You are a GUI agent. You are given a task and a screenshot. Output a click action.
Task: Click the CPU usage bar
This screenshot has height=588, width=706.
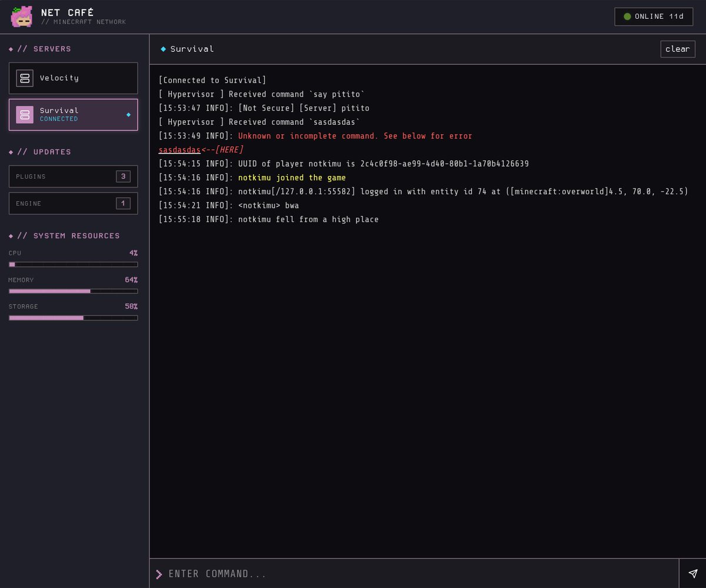[74, 264]
